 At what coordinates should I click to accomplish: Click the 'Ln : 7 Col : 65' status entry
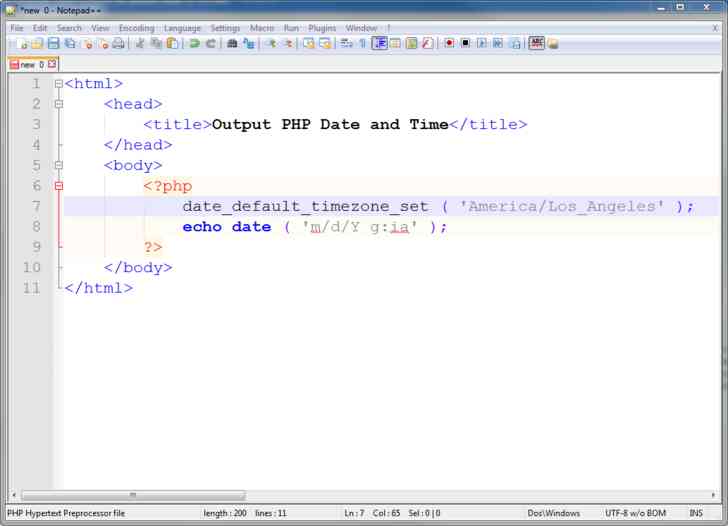tap(372, 513)
